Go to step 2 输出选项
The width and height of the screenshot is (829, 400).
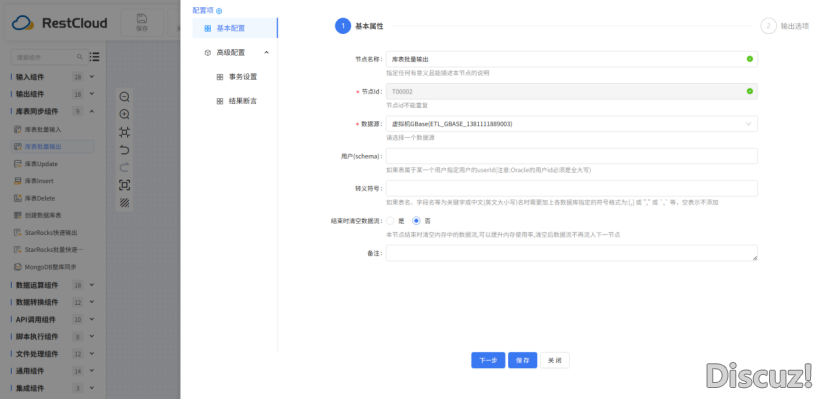[x=785, y=26]
